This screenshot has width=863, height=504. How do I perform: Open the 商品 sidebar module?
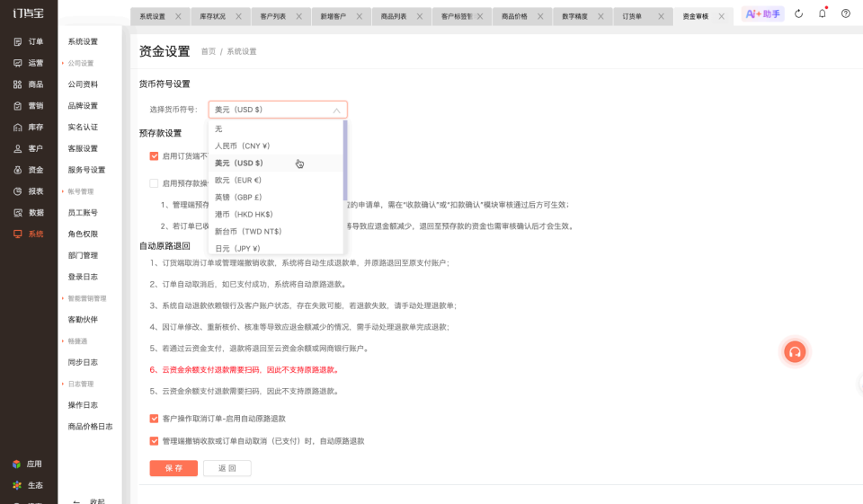pyautogui.click(x=28, y=84)
